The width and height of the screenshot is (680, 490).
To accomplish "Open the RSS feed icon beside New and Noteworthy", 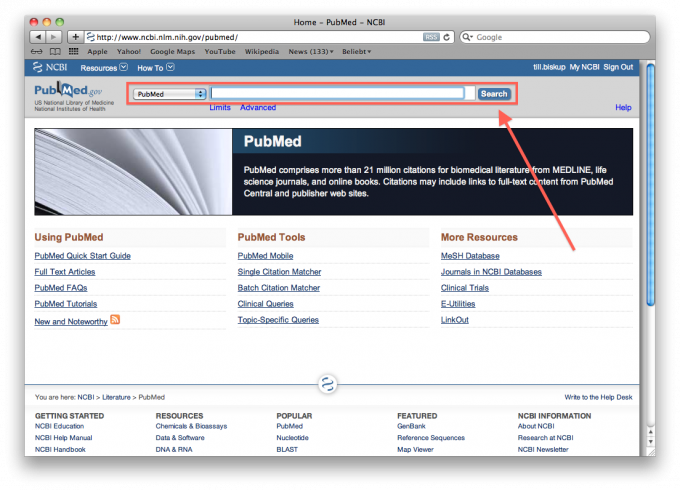I will [x=115, y=320].
